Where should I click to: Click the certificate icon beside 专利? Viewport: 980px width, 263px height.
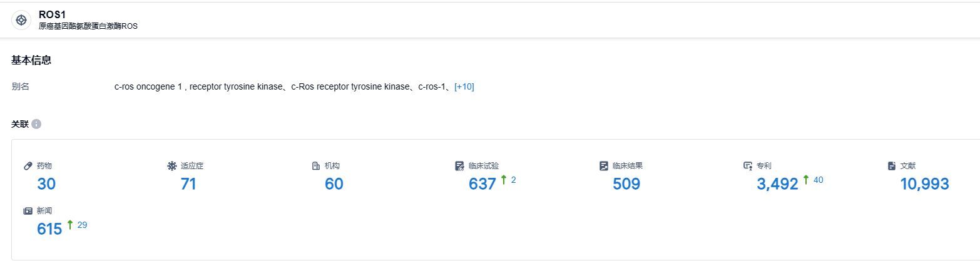click(748, 166)
